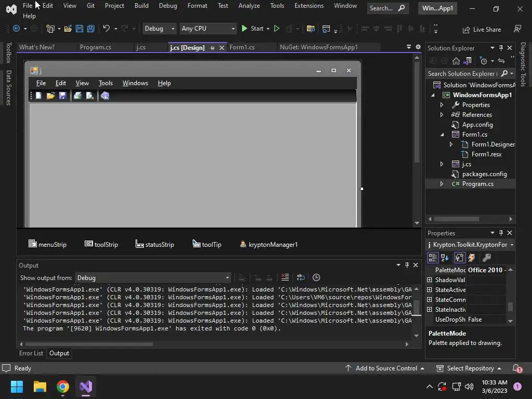Click Select Repository in the status bar
The image size is (532, 399).
469,368
